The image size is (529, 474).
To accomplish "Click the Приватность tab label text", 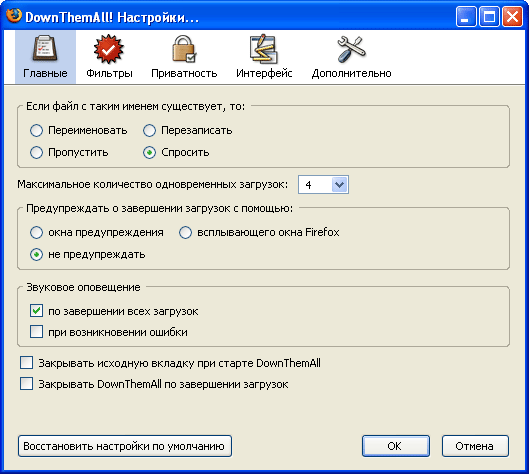I will point(184,74).
